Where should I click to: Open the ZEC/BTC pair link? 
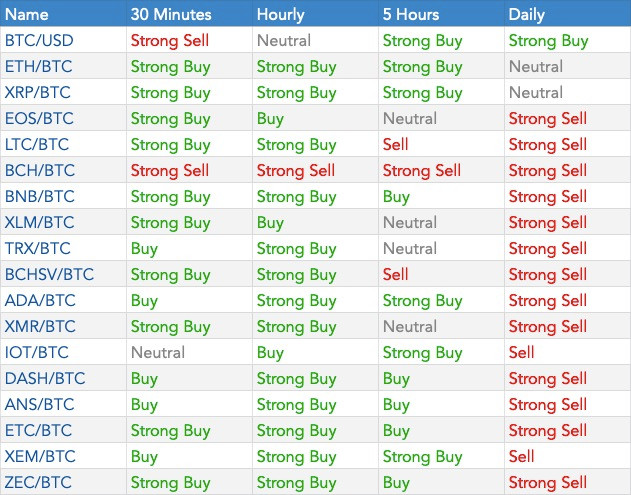pyautogui.click(x=38, y=482)
